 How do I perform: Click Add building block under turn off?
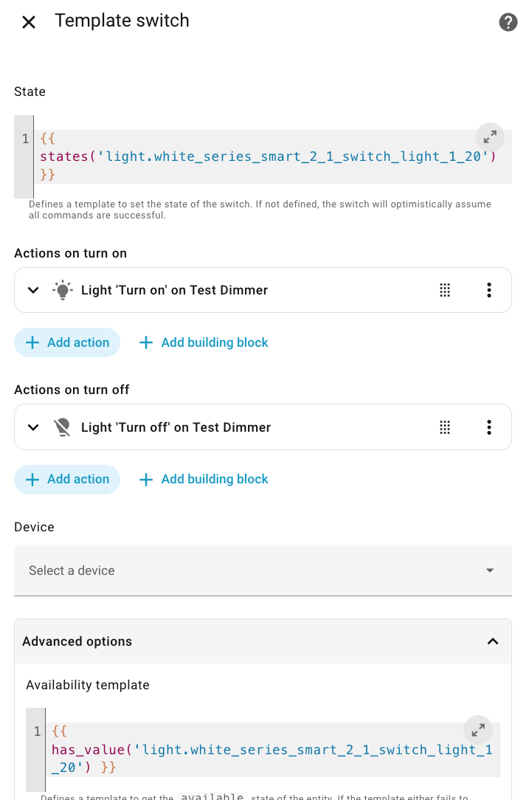(204, 480)
